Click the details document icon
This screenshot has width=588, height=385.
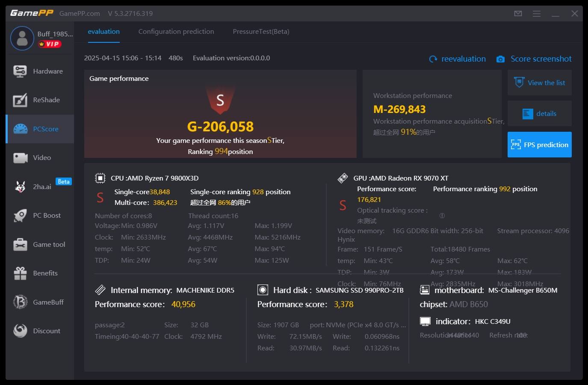pyautogui.click(x=528, y=114)
